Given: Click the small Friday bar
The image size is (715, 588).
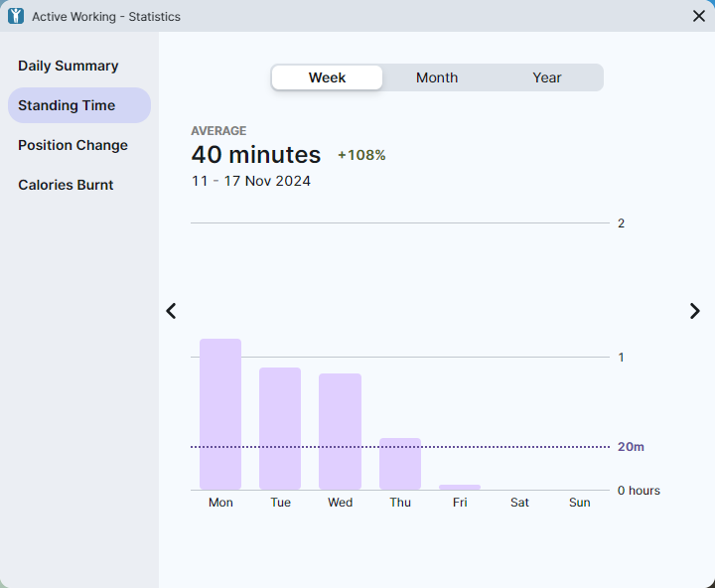Looking at the screenshot, I should 460,487.
